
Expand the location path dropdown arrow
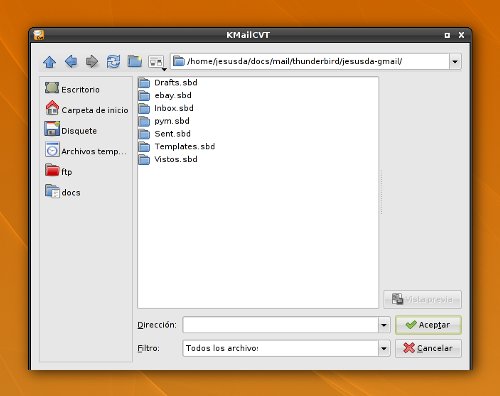(455, 62)
